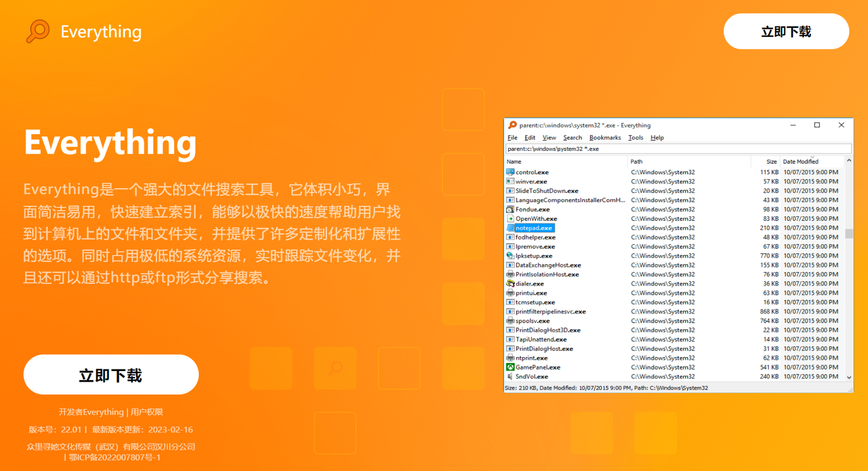Screen dimensions: 868x471
Task: Click the vertical scrollbar thumb in results
Action: click(849, 233)
